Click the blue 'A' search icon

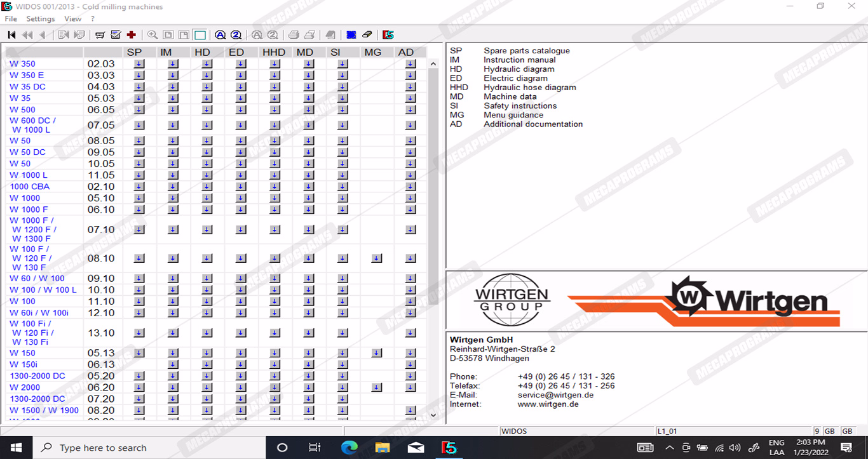tap(220, 35)
